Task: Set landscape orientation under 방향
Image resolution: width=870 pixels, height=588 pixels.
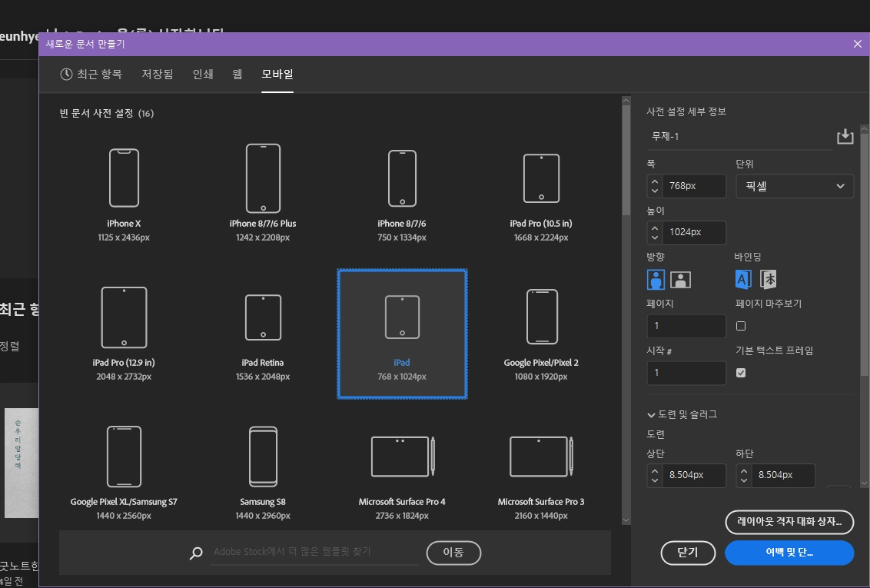Action: click(680, 280)
